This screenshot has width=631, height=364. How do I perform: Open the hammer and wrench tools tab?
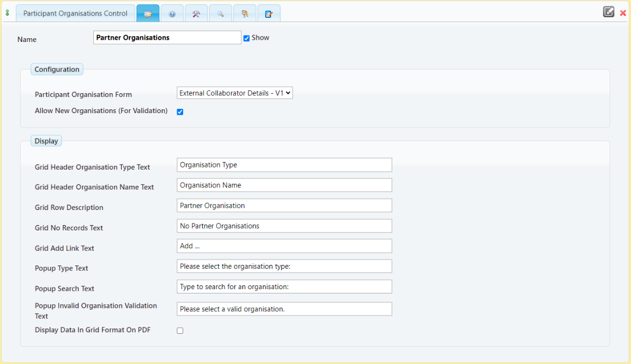coord(196,14)
